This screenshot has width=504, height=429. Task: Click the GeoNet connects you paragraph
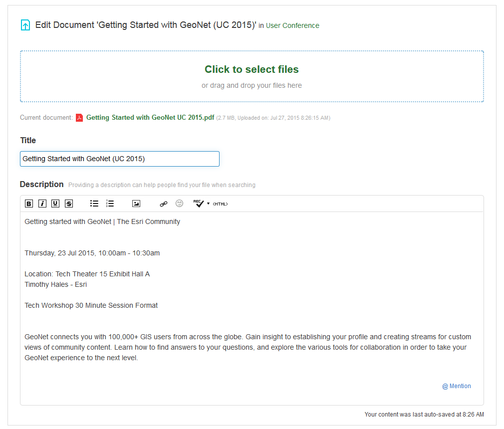tap(248, 347)
